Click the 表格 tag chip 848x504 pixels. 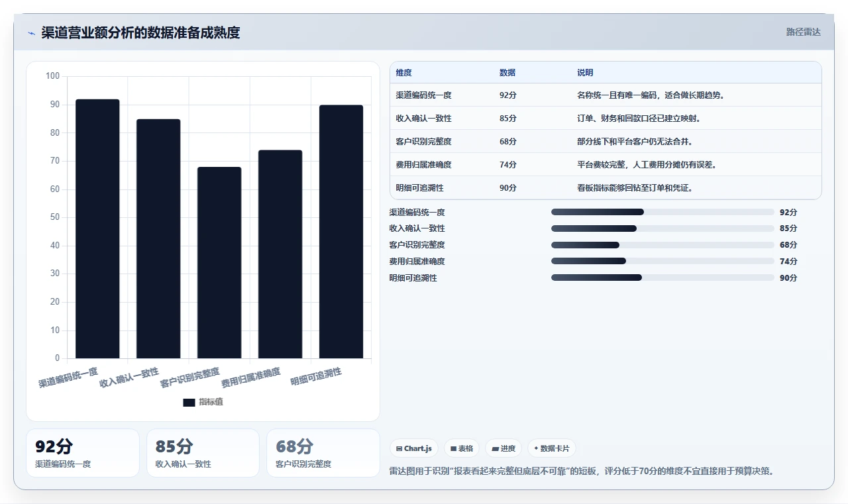[x=462, y=448]
